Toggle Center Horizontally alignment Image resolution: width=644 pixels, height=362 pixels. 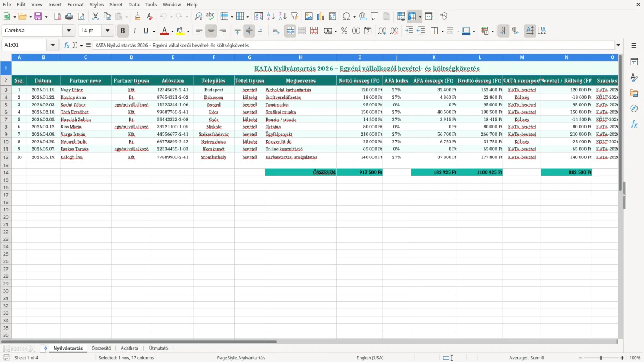pyautogui.click(x=211, y=31)
